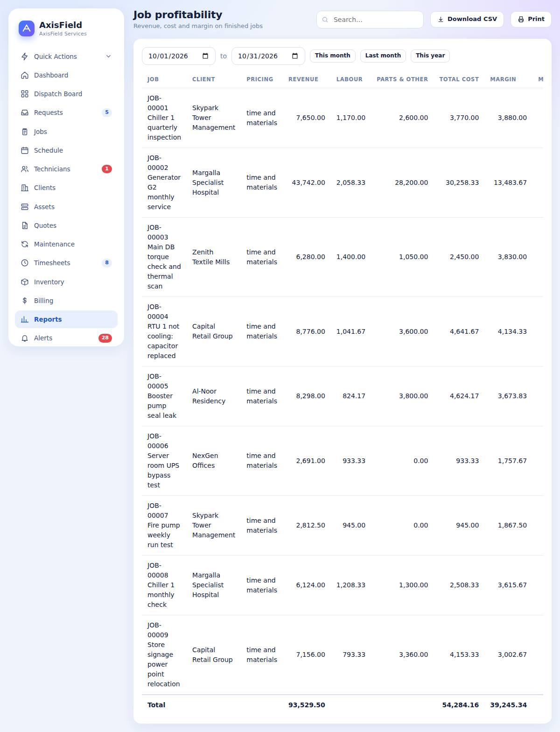
Task: Click the Total Cost column header
Action: (459, 79)
